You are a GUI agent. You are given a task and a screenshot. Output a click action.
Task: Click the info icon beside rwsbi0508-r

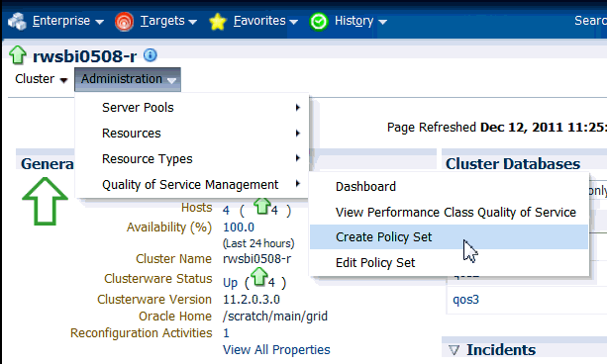point(151,55)
